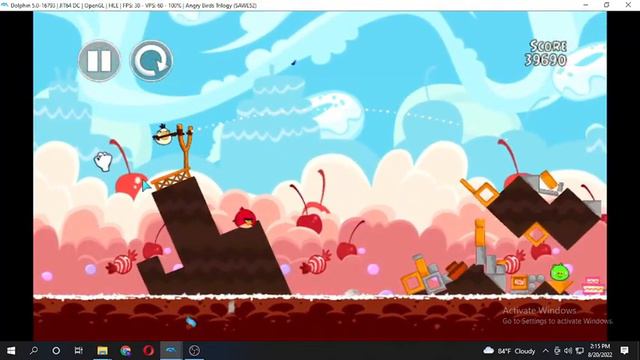The height and width of the screenshot is (360, 640).
Task: Open Task View on the taskbar
Action: (79, 351)
